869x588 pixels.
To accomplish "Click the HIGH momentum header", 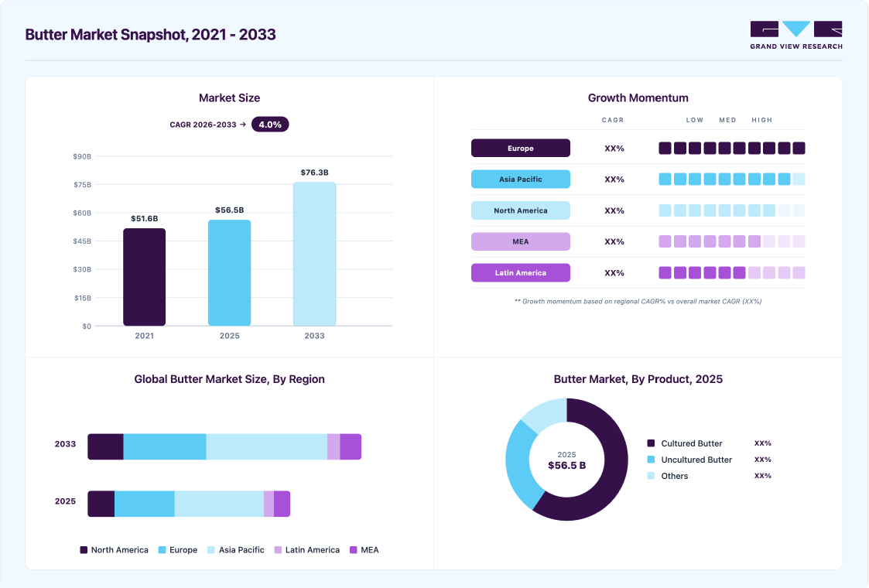I will (x=762, y=120).
